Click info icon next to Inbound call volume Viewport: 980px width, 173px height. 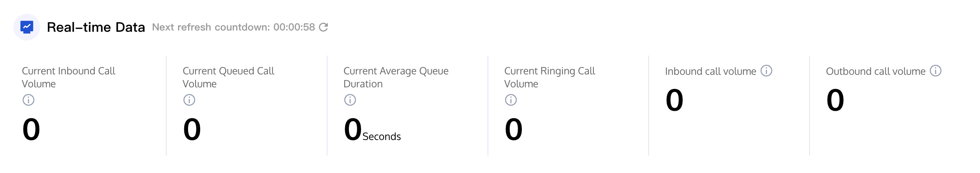pos(766,71)
